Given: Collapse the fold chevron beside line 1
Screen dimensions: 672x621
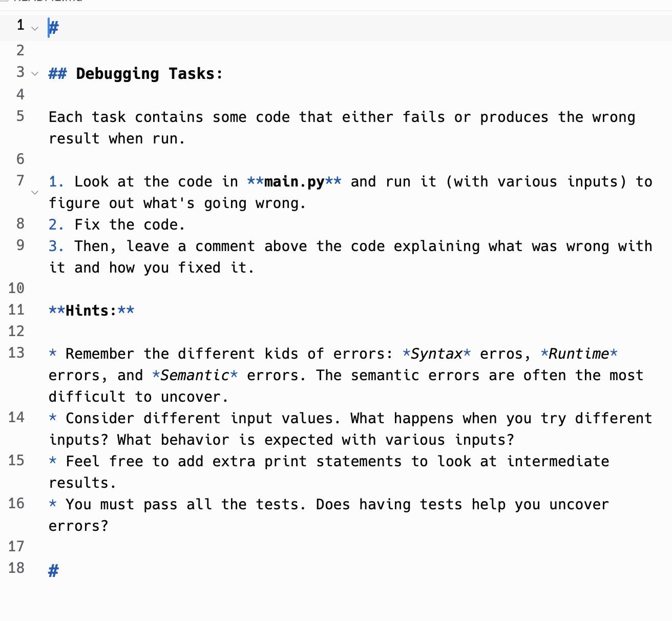Looking at the screenshot, I should click(34, 28).
